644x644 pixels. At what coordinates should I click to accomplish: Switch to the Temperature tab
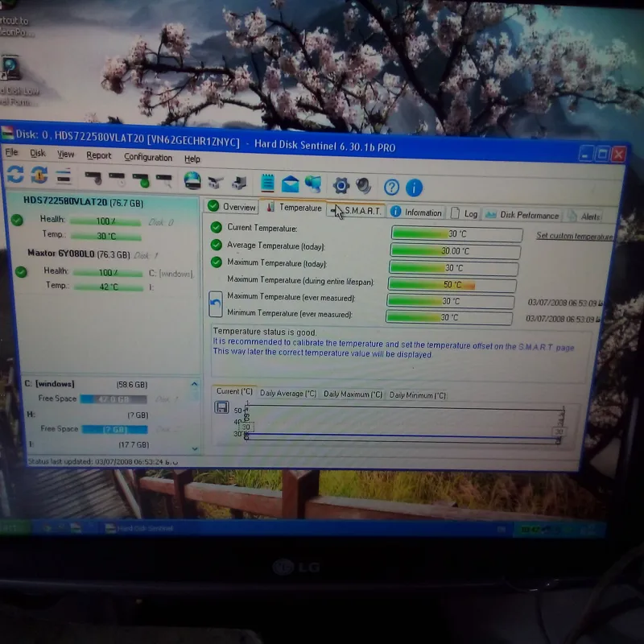tap(294, 208)
